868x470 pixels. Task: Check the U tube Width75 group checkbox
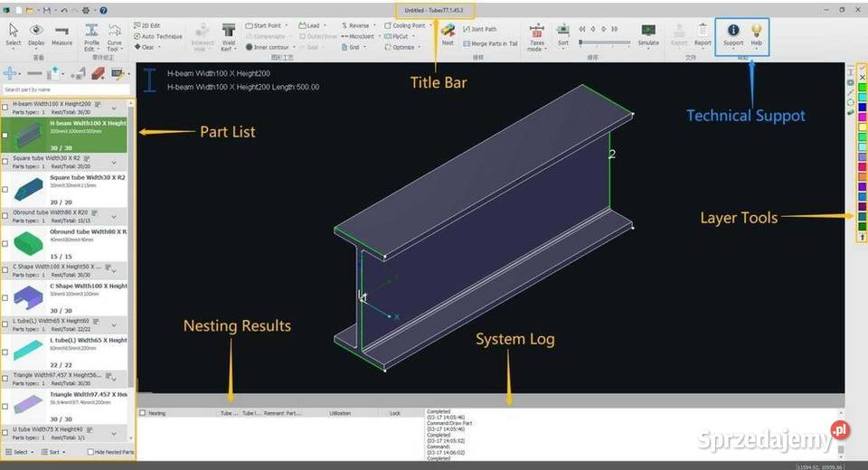[5, 433]
